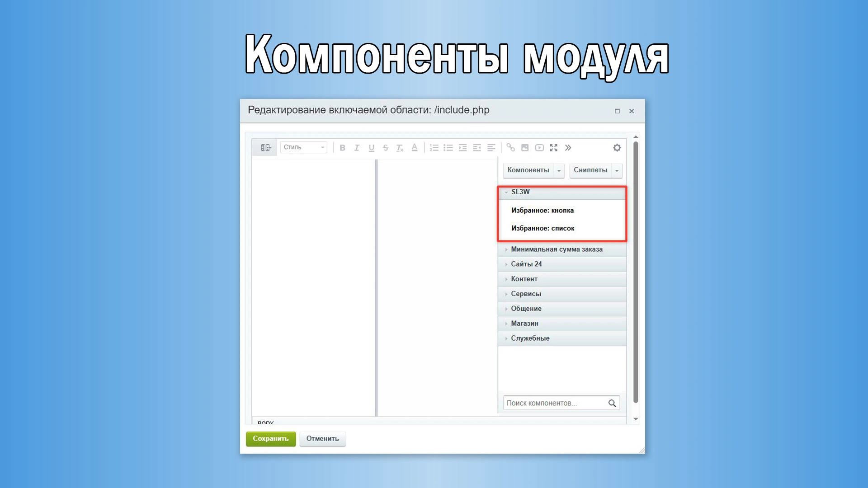Open editor settings gear icon
Screen dimensions: 868x488
point(617,148)
